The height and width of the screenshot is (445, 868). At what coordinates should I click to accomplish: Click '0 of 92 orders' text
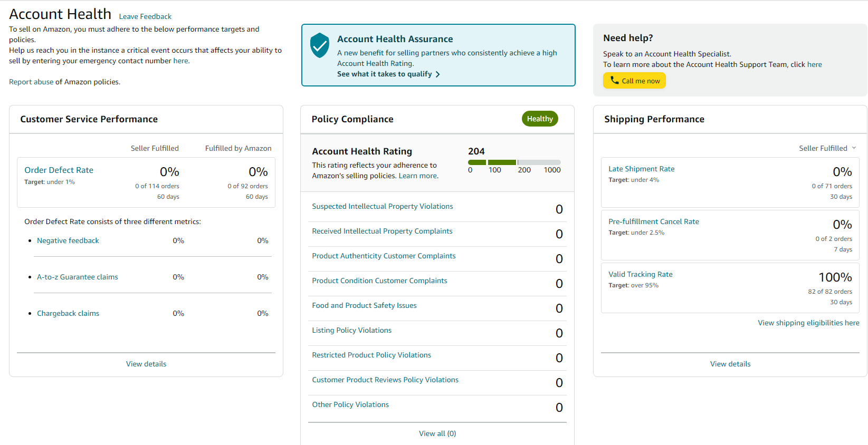coord(248,186)
